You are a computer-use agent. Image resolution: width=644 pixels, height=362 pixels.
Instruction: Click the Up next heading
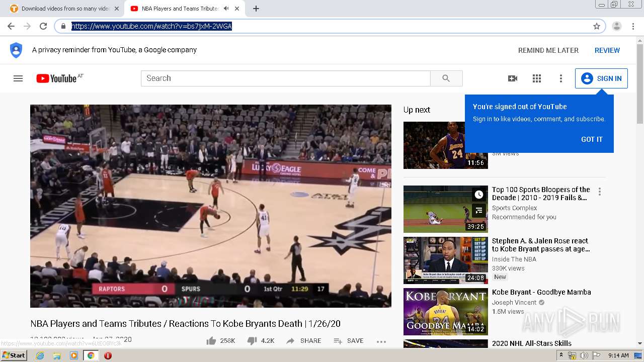click(x=417, y=110)
